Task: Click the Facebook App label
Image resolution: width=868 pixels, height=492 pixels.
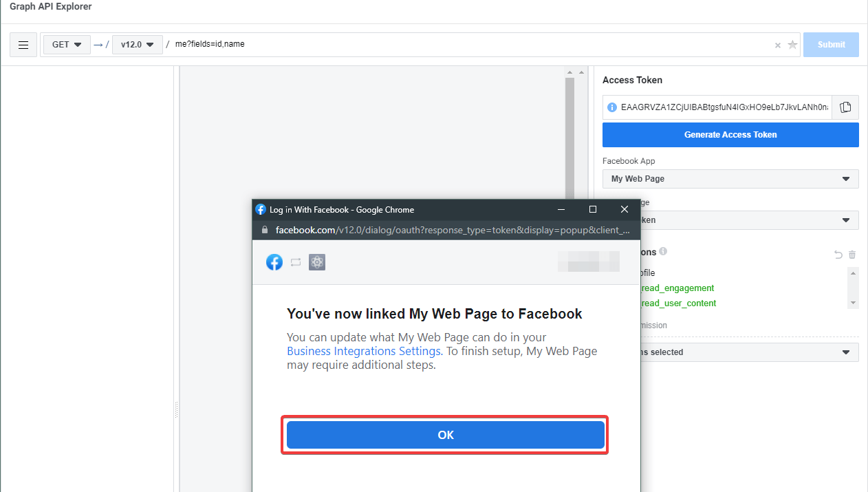Action: click(629, 161)
